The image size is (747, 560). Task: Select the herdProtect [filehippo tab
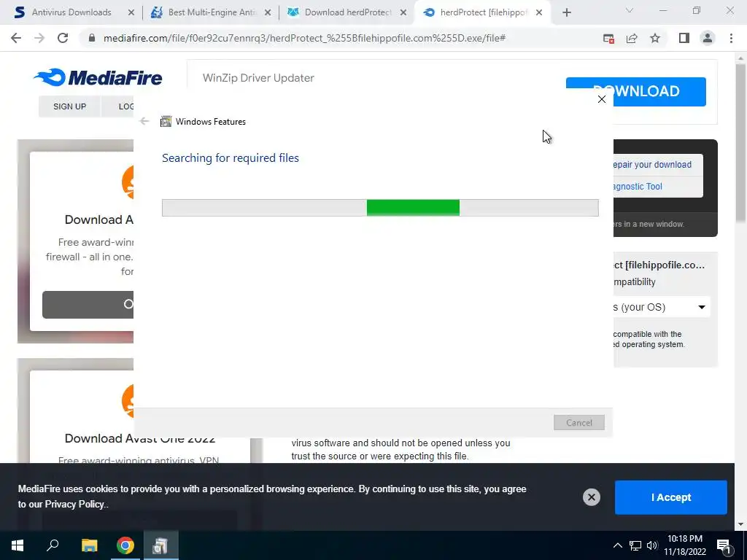[482, 12]
